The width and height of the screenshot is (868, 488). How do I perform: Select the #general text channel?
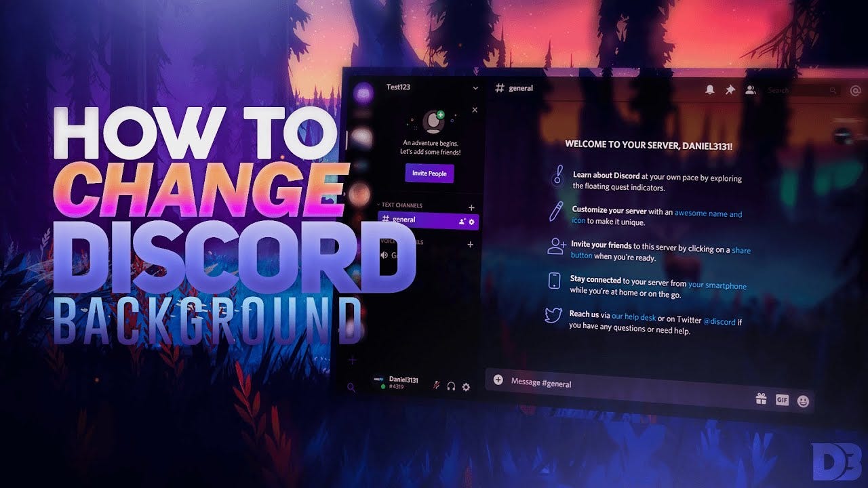[428, 220]
